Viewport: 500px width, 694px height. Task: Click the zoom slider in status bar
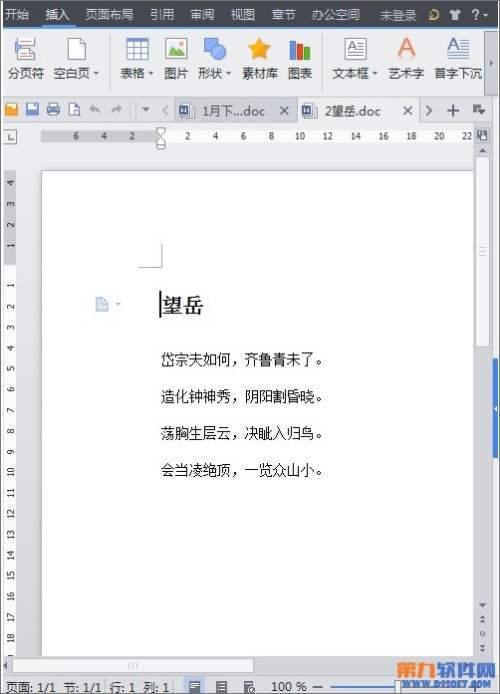[397, 686]
